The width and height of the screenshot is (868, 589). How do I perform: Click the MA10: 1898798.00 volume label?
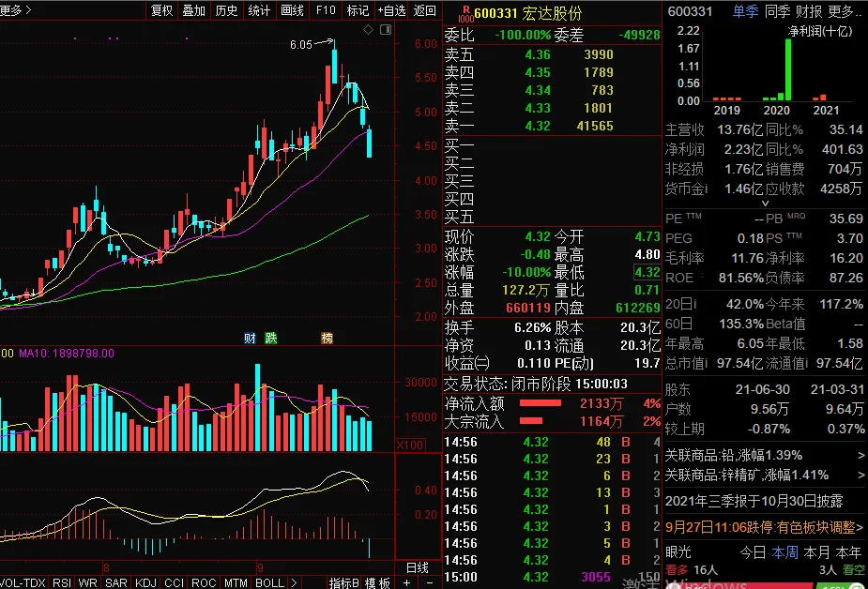pos(67,353)
